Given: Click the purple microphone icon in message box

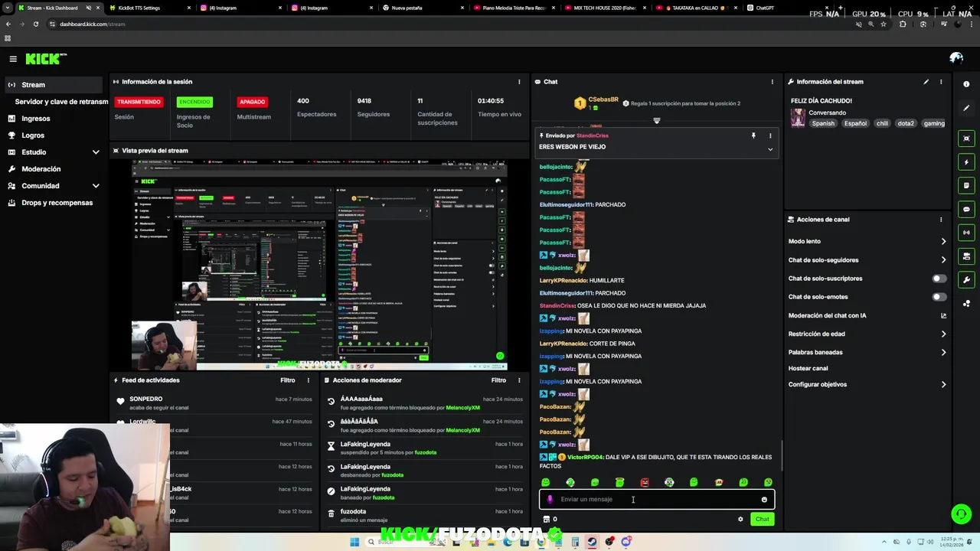Looking at the screenshot, I should pyautogui.click(x=550, y=500).
